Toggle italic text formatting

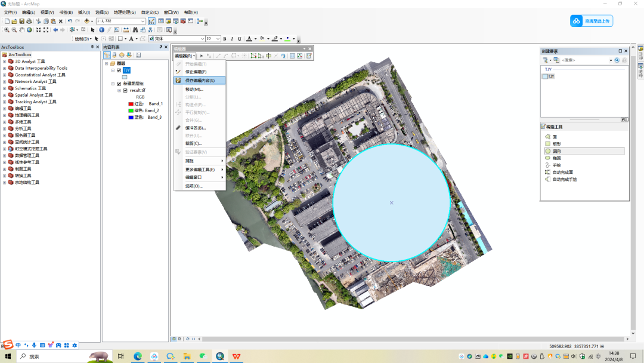click(232, 39)
